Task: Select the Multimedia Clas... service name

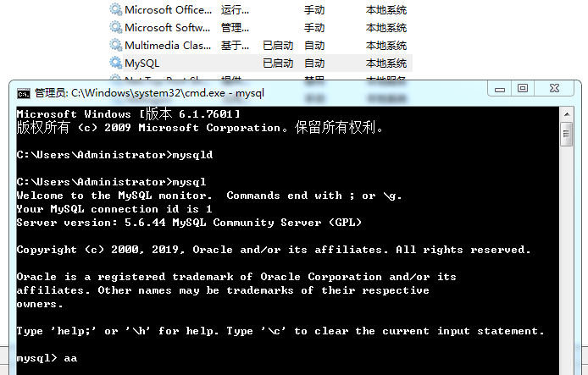Action: pos(168,46)
